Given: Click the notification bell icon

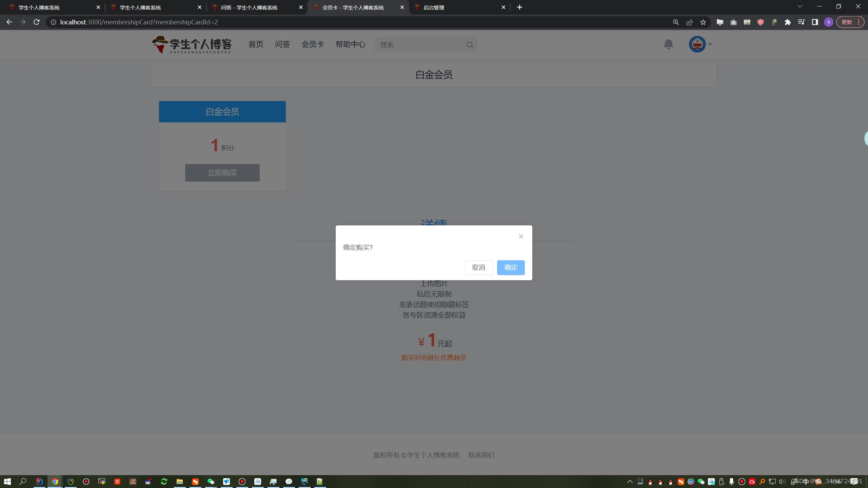Looking at the screenshot, I should (x=668, y=44).
